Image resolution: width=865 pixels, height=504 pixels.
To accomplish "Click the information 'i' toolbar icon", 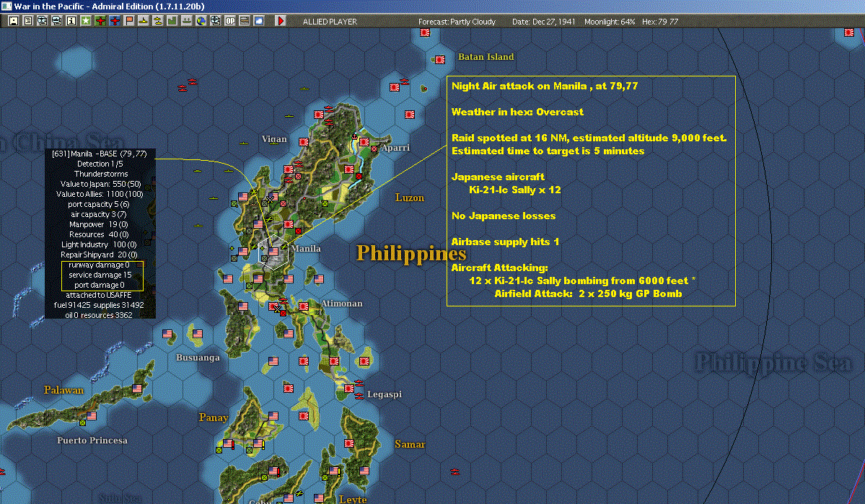I will (x=71, y=21).
